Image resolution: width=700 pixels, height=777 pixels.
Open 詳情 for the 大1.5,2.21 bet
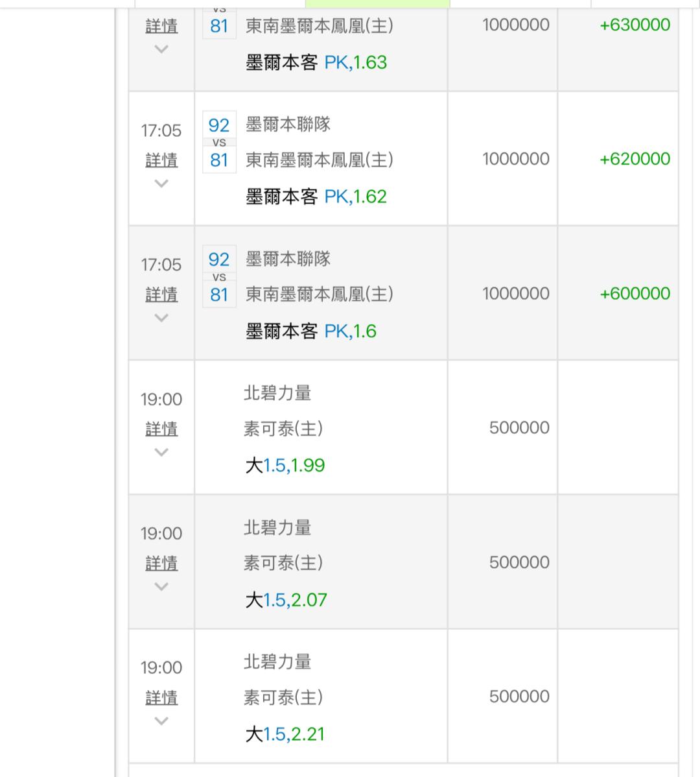pyautogui.click(x=161, y=697)
